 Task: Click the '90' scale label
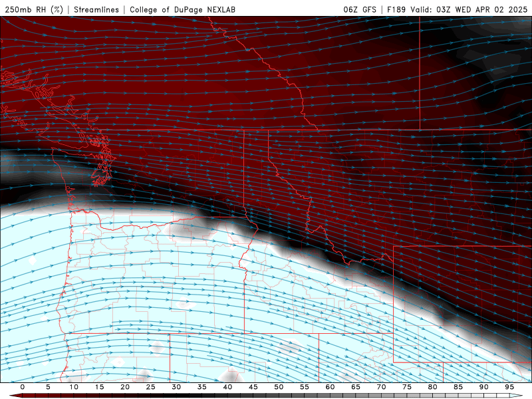point(483,387)
